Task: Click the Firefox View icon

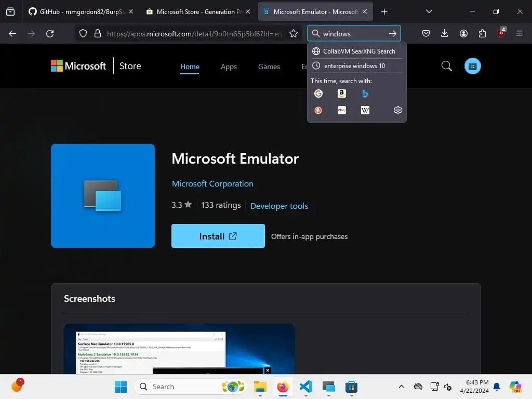Action: 10,12
